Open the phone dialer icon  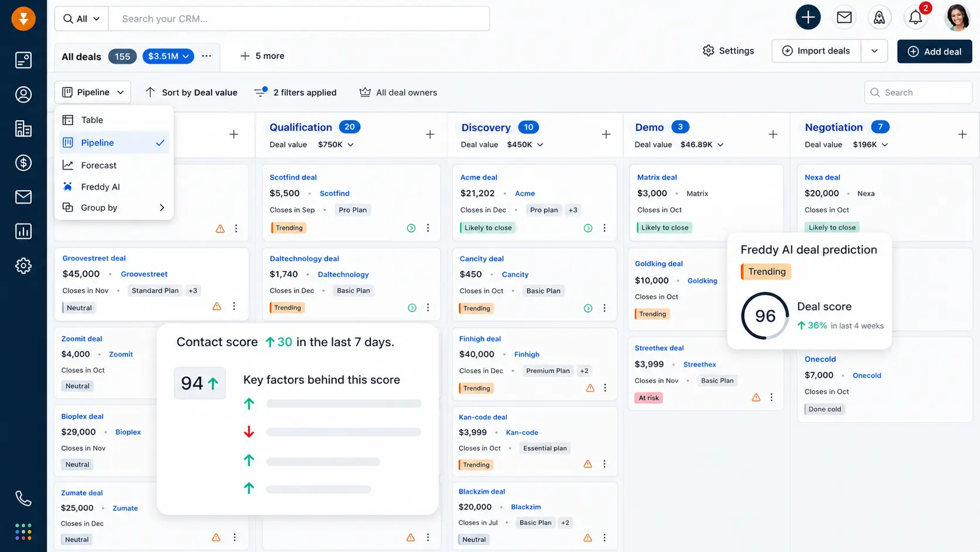(23, 499)
